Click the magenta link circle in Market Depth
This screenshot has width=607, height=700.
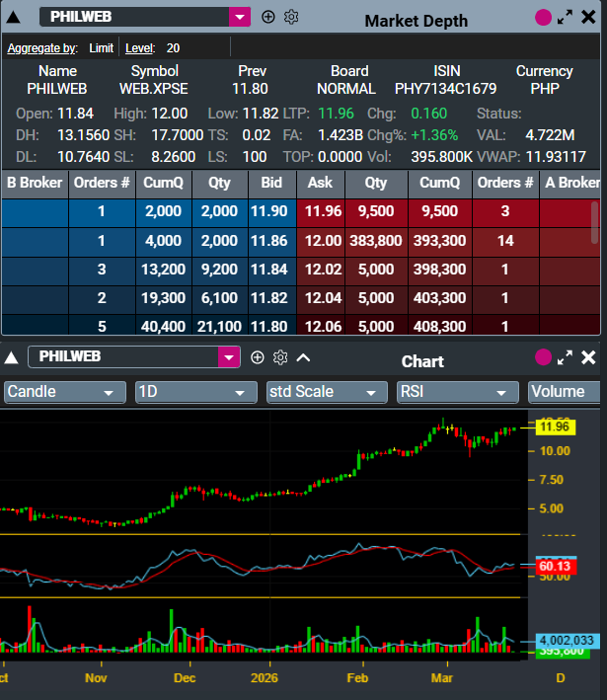tap(543, 18)
